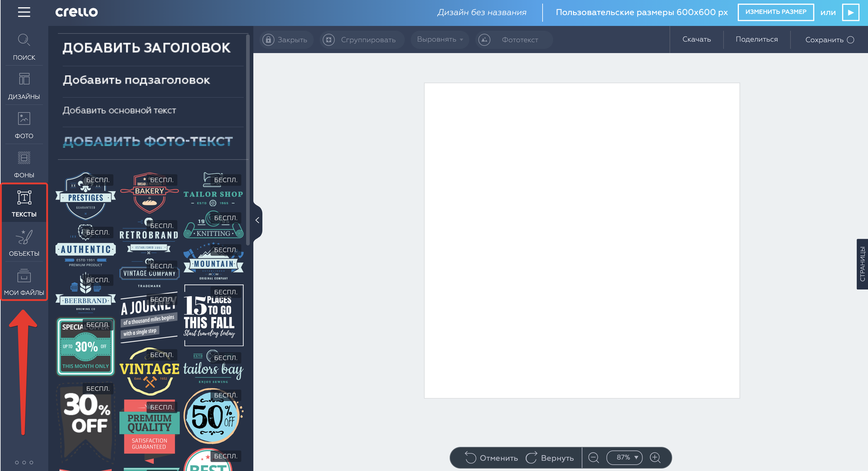The image size is (868, 471).
Task: Click the Закрыть lock button
Action: (286, 40)
